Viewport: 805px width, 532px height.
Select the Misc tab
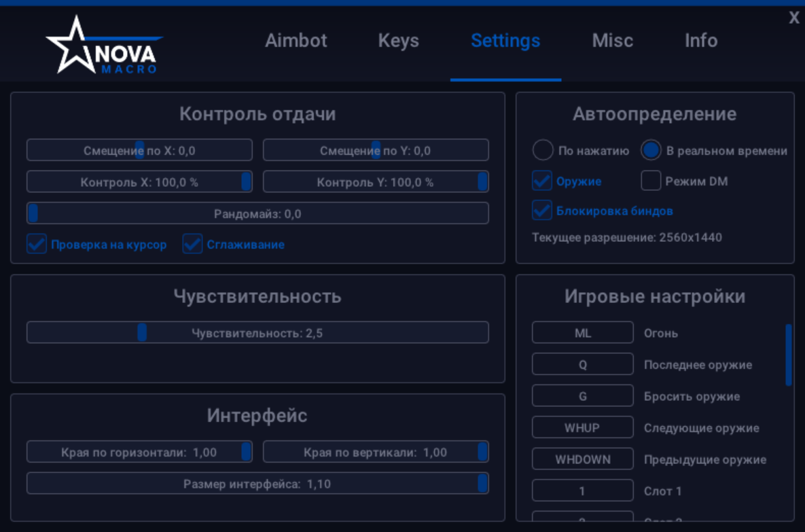pyautogui.click(x=611, y=41)
